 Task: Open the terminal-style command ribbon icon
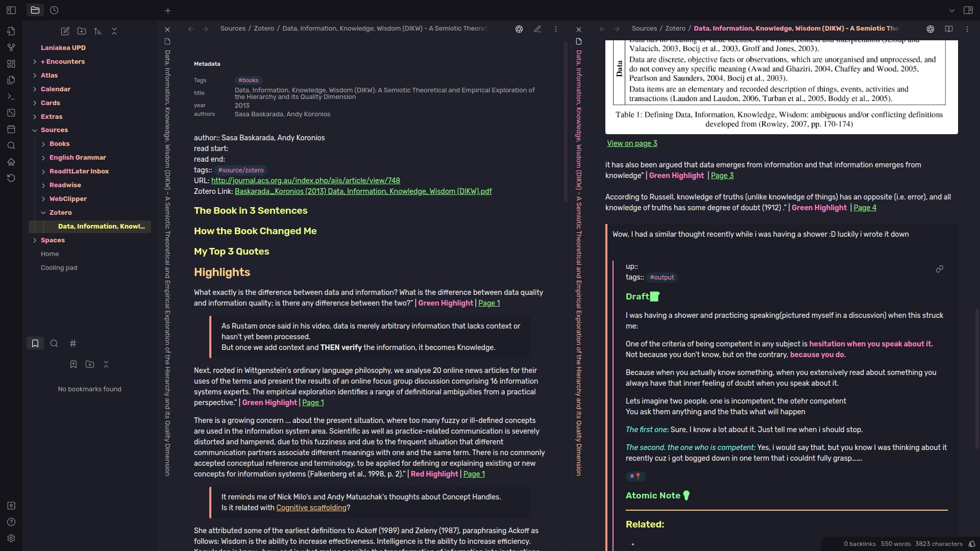pos(11,96)
